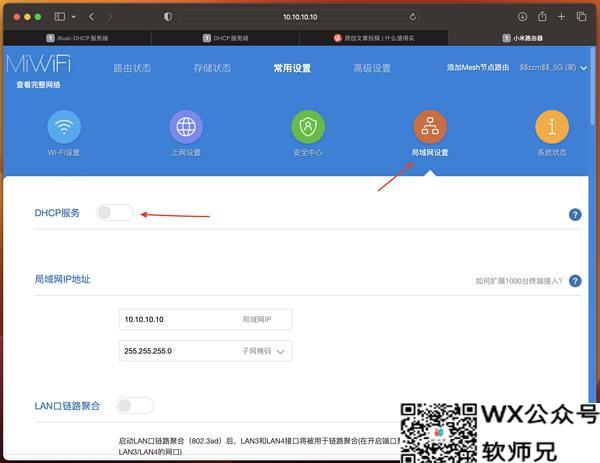Click Safari's downloads icon
The height and width of the screenshot is (463, 600).
click(x=522, y=17)
